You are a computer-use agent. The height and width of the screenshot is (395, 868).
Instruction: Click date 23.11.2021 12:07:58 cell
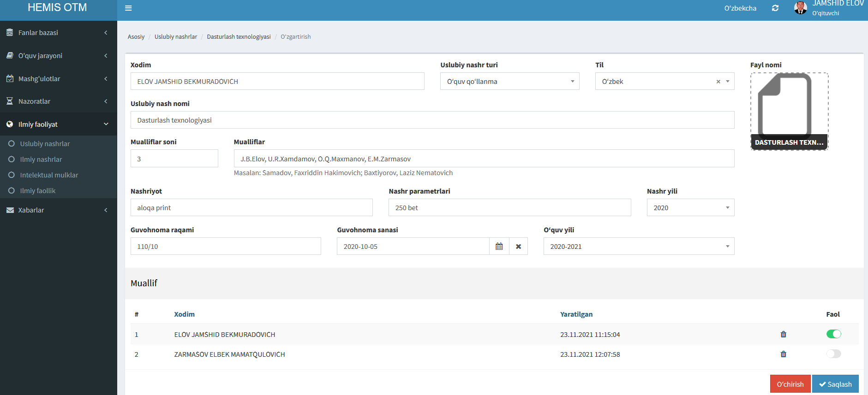click(590, 354)
